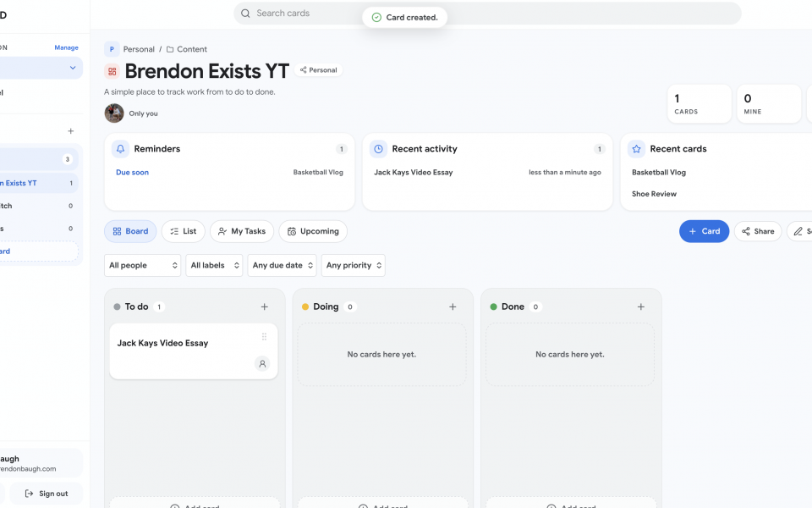812x508 pixels.
Task: Expand the Any due date dropdown
Action: click(282, 265)
